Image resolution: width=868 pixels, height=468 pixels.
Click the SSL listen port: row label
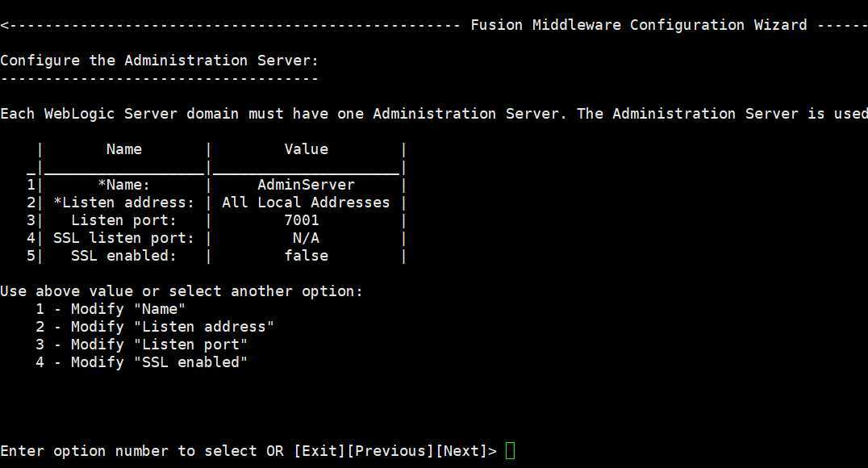pos(124,237)
